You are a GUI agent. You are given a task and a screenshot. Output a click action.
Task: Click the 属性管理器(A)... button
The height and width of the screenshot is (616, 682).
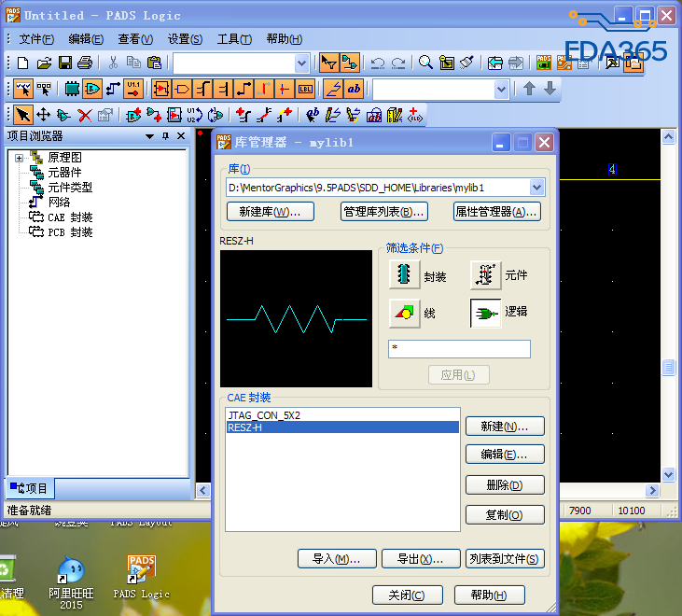[497, 212]
